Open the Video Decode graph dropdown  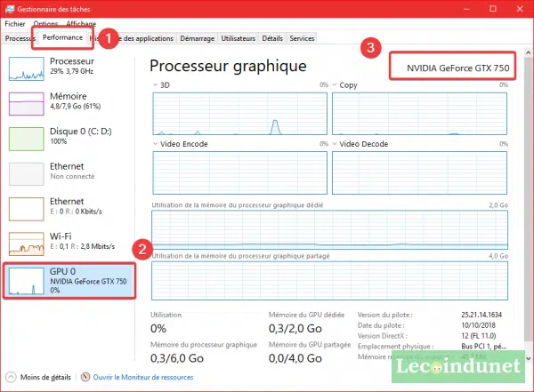335,143
